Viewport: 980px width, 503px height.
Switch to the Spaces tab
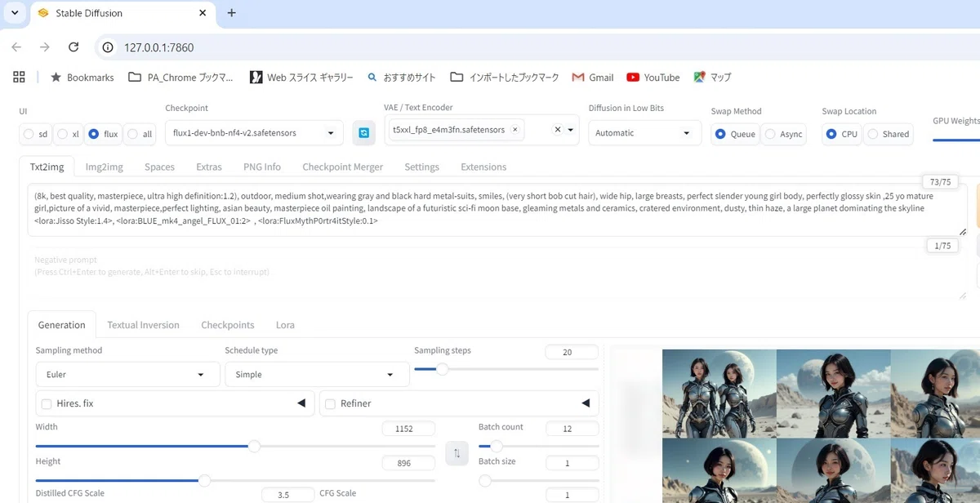click(x=159, y=167)
